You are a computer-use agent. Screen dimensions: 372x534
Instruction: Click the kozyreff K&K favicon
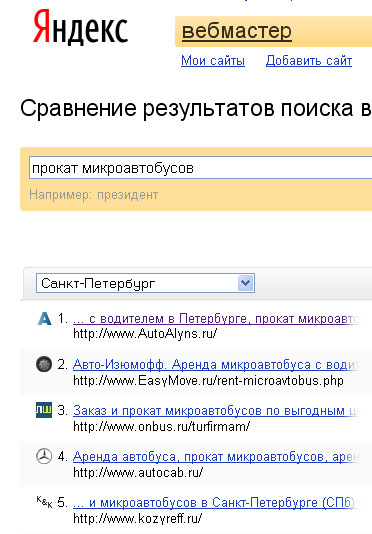(44, 502)
